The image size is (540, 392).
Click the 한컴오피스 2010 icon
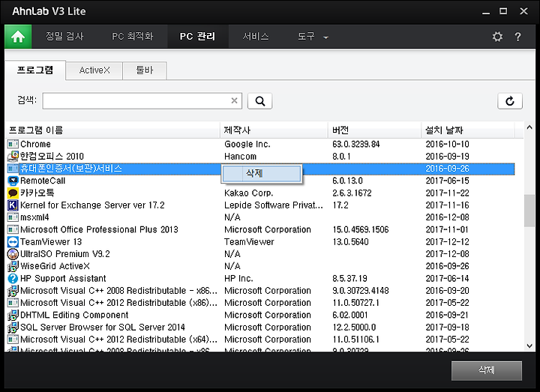point(13,156)
